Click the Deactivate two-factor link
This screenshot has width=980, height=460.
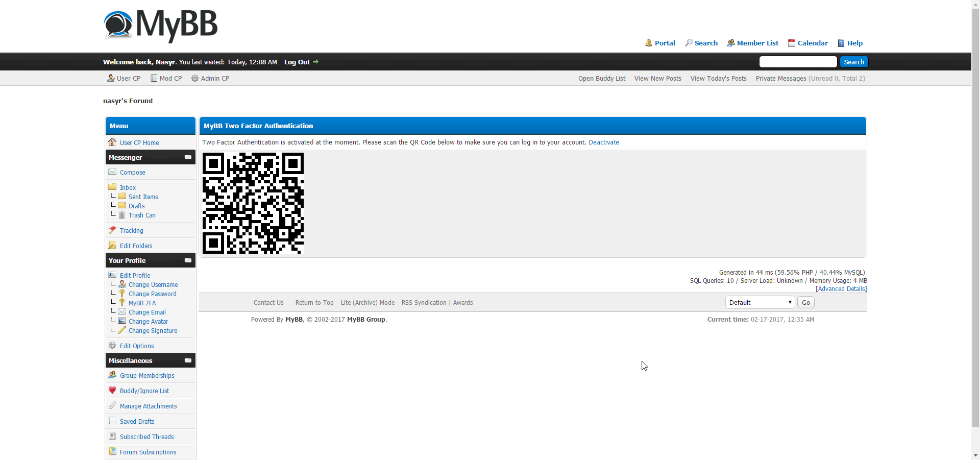[x=603, y=142]
